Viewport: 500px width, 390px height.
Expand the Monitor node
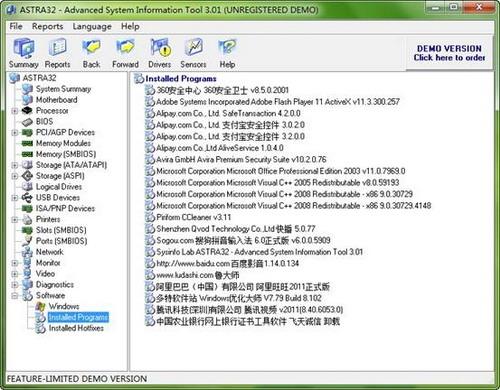15,263
